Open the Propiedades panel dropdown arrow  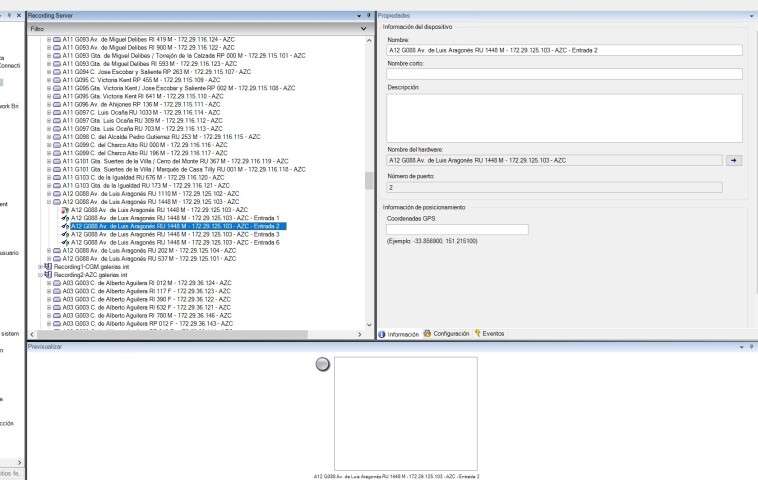pyautogui.click(x=751, y=17)
